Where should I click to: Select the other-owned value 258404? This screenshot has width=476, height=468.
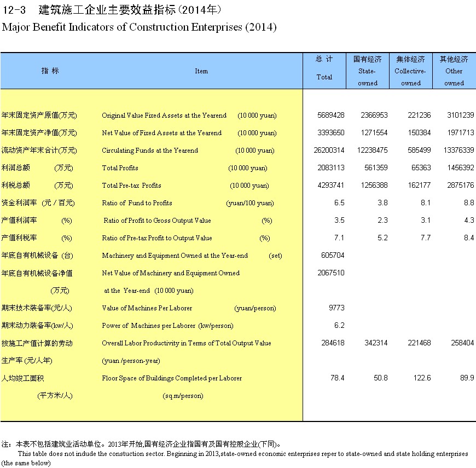(x=461, y=343)
